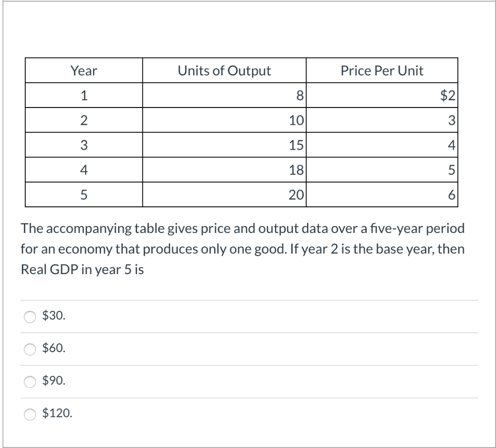Select the cell showing year 5

83,195
